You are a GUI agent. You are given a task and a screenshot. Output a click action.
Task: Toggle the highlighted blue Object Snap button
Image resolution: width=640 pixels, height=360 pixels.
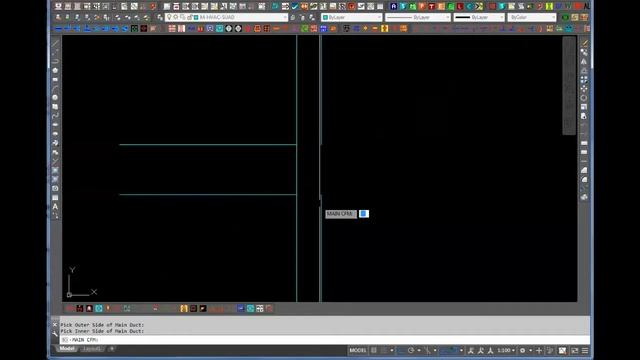[449, 350]
